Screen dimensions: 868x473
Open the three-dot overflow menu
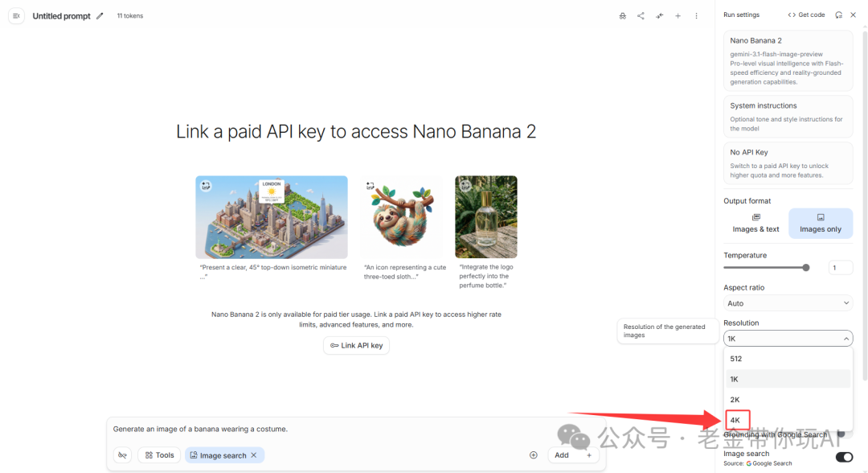696,15
